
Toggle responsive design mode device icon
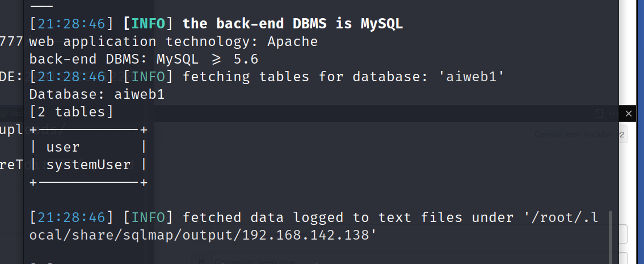(599, 114)
